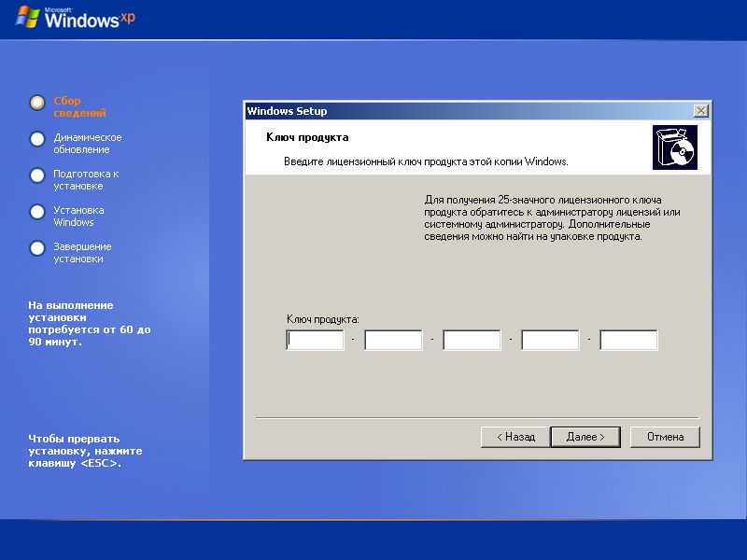The width and height of the screenshot is (747, 560).
Task: Focus the first product key field
Action: (315, 340)
